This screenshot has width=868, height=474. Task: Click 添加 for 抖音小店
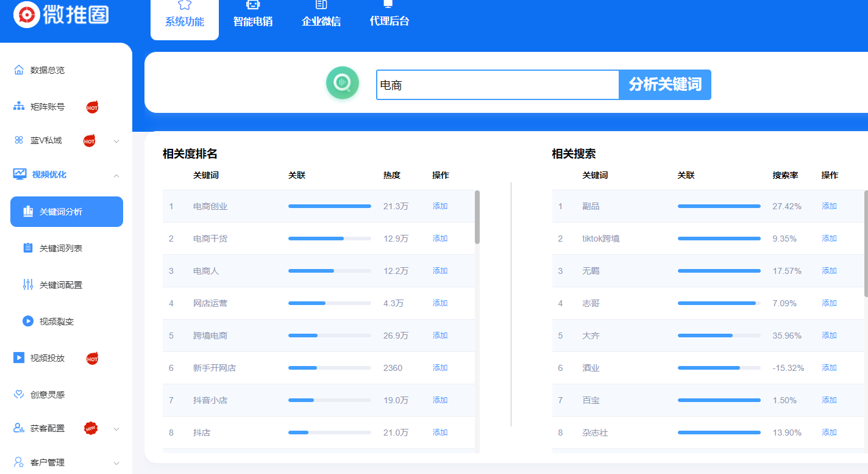tap(440, 400)
